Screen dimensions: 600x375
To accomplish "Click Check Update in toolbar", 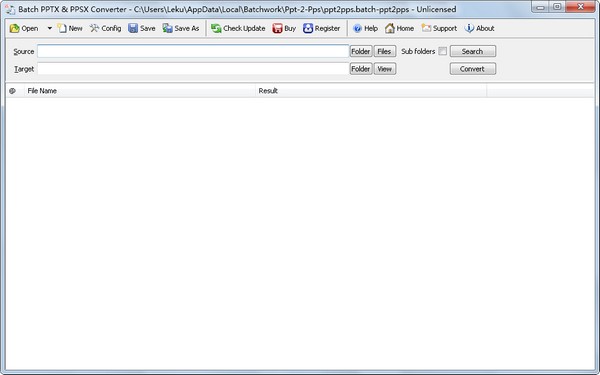I will (x=238, y=28).
